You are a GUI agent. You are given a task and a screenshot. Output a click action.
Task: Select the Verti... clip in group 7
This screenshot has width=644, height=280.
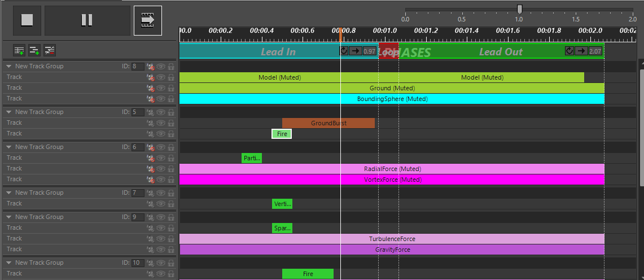coord(282,204)
